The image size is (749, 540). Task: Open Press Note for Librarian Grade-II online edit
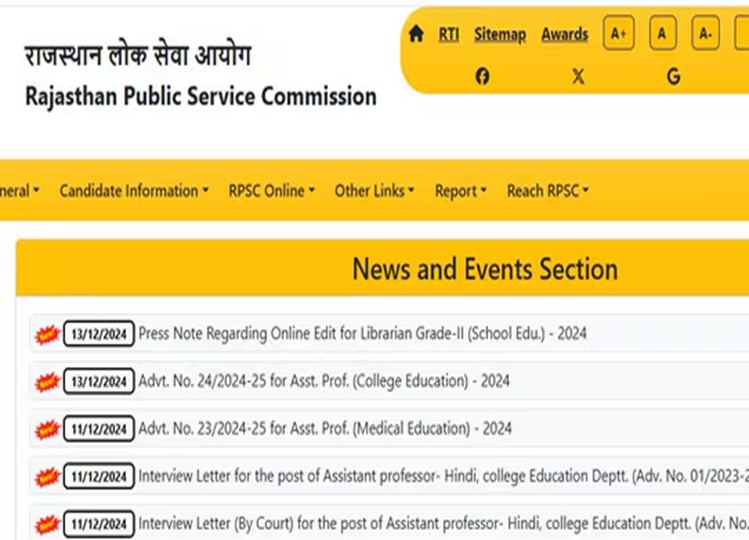(x=362, y=334)
